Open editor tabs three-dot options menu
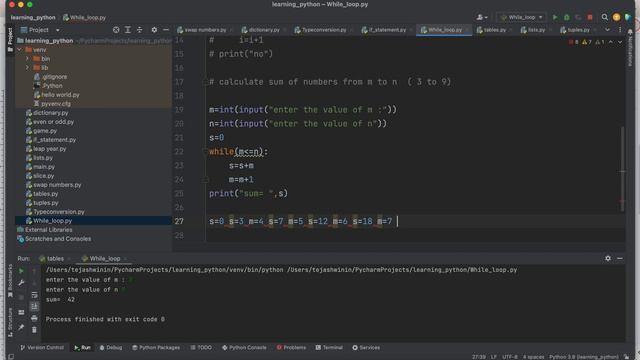The image size is (640, 360). pyautogui.click(x=620, y=30)
